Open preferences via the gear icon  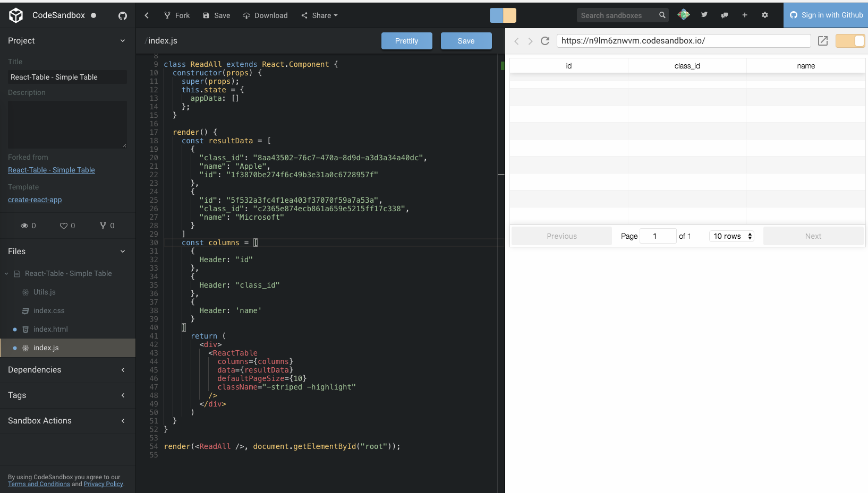[765, 15]
